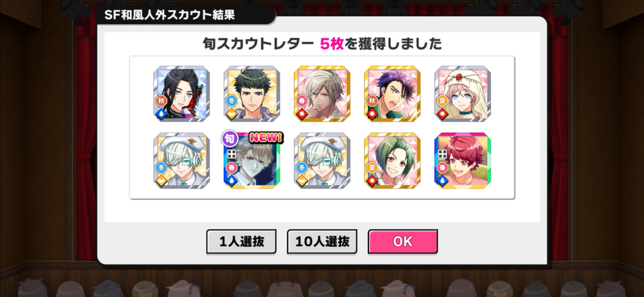Screen dimensions: 644x297
Task: Click the blue water-drop attribute icon on first card
Action: (161, 114)
